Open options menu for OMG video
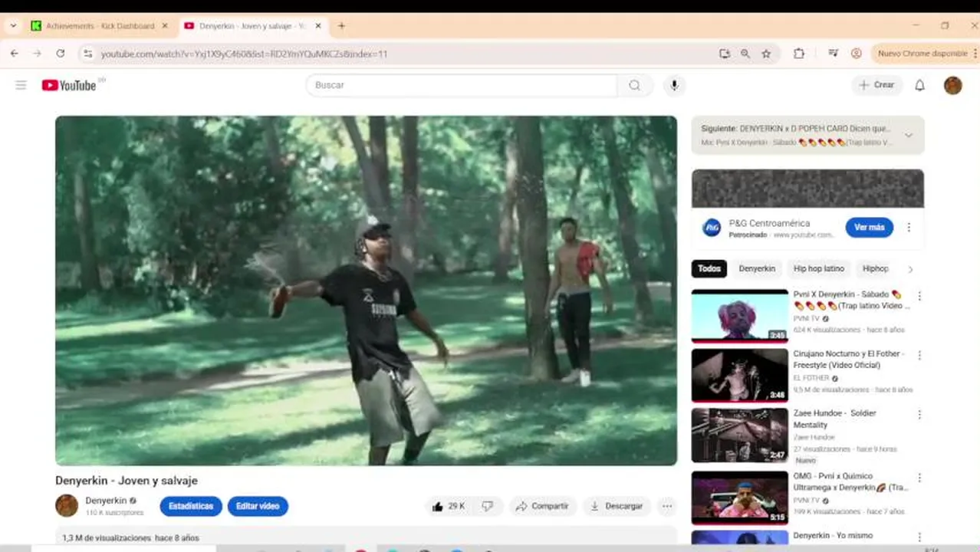The width and height of the screenshot is (980, 552). [x=919, y=478]
